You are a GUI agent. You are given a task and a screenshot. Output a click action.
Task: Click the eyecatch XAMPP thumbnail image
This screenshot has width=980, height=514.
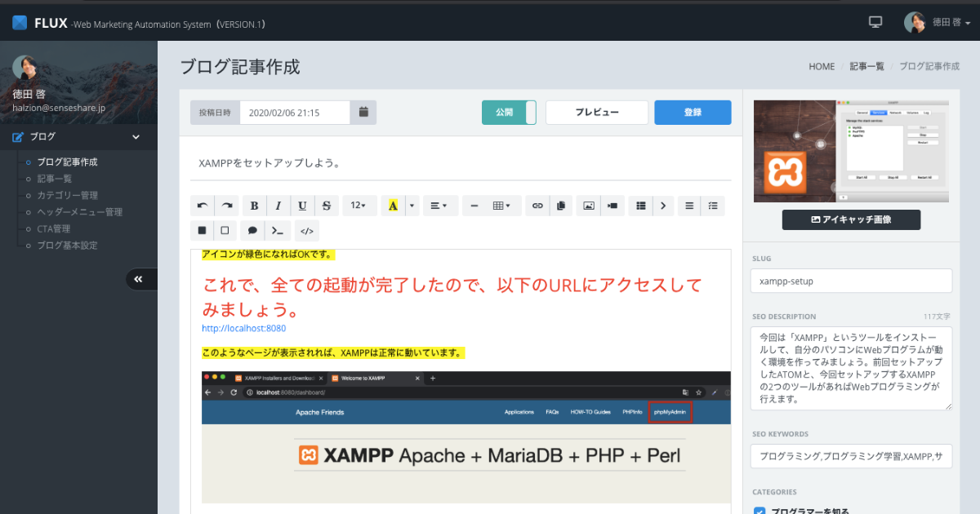coord(851,151)
